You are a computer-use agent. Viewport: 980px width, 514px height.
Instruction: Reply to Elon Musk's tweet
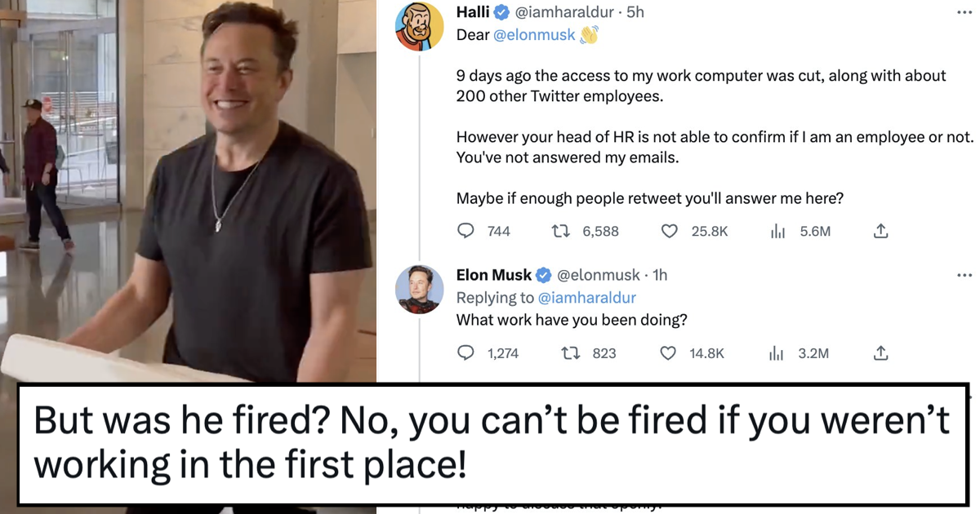[x=465, y=353]
